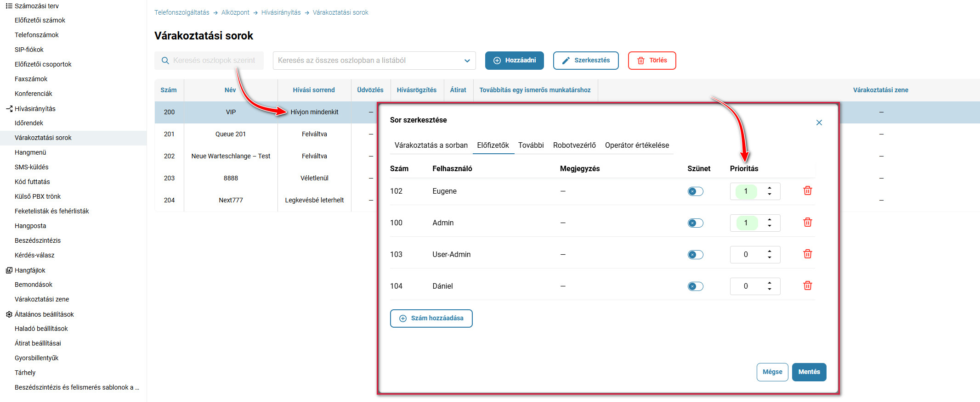Open SIP-fiókok in sidebar

click(29, 50)
